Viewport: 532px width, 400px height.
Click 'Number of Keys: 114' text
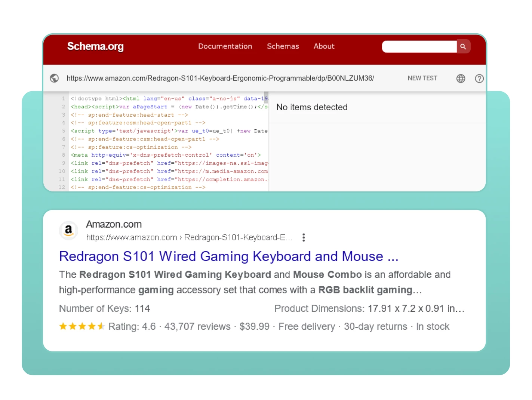pos(104,308)
